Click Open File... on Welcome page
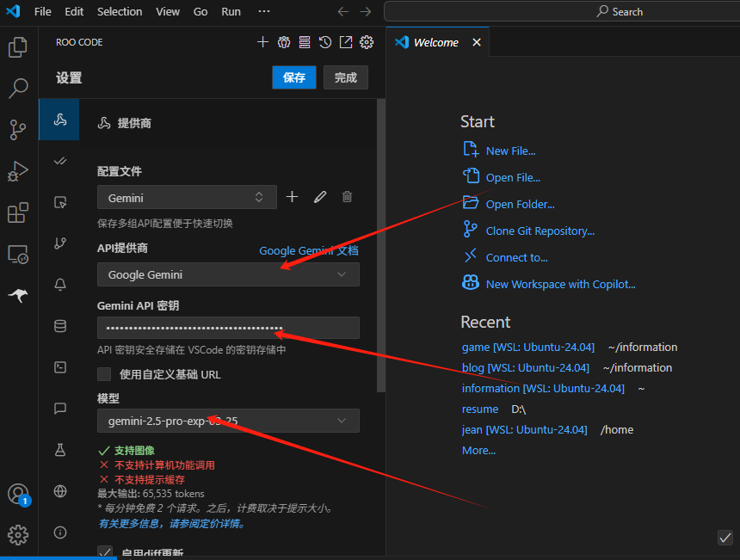The width and height of the screenshot is (740, 560). [513, 178]
